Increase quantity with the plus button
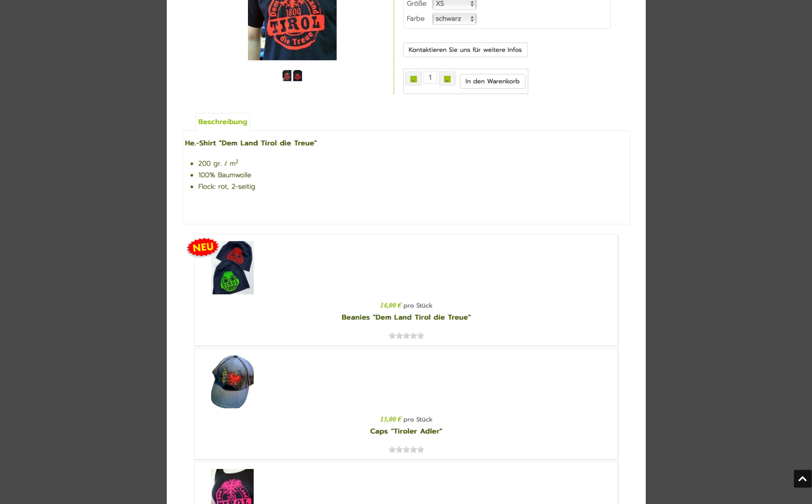This screenshot has height=504, width=812. [447, 78]
